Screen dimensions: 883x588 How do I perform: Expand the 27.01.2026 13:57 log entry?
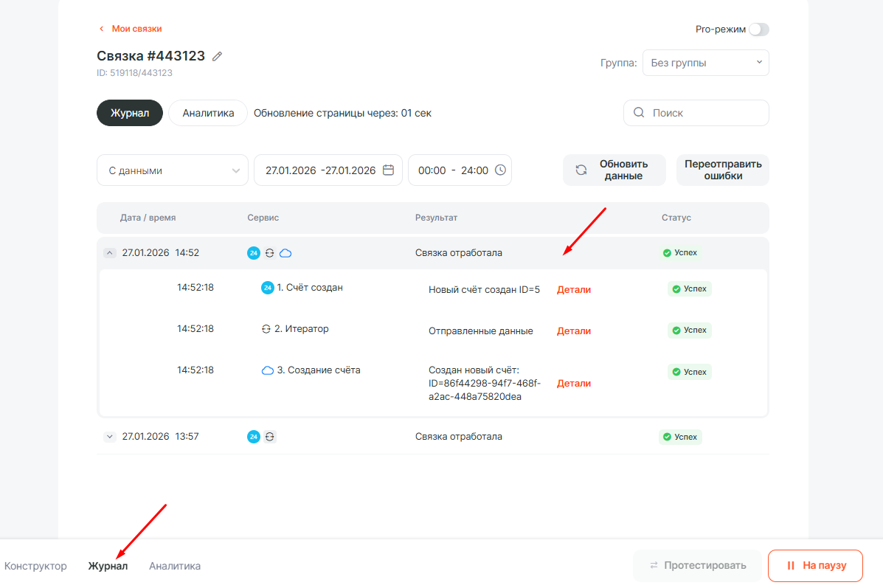[x=110, y=437]
